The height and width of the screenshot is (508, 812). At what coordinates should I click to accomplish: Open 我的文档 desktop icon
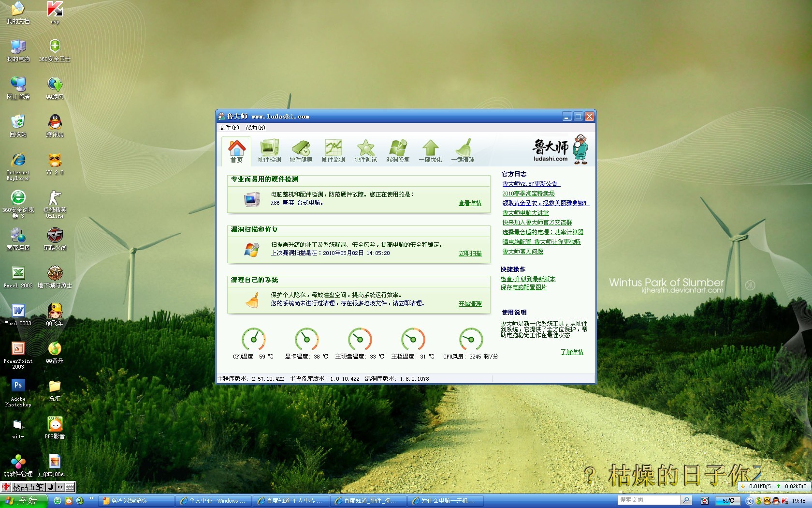click(18, 13)
